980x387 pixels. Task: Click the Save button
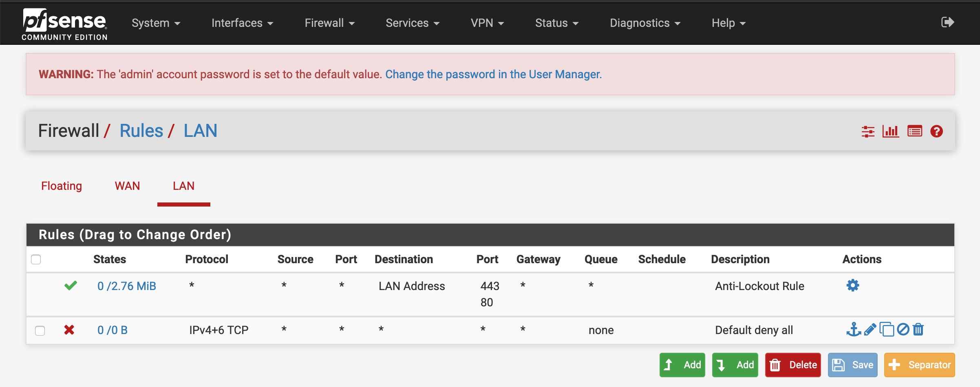[853, 365]
